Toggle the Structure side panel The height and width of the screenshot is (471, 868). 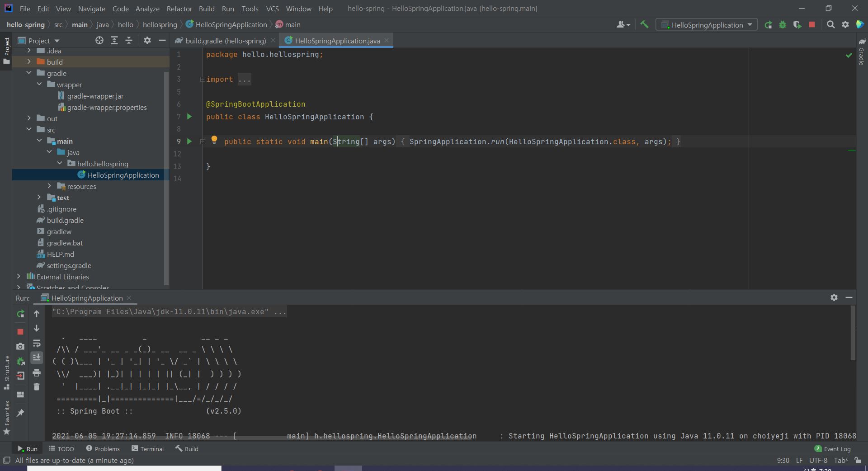(7, 372)
